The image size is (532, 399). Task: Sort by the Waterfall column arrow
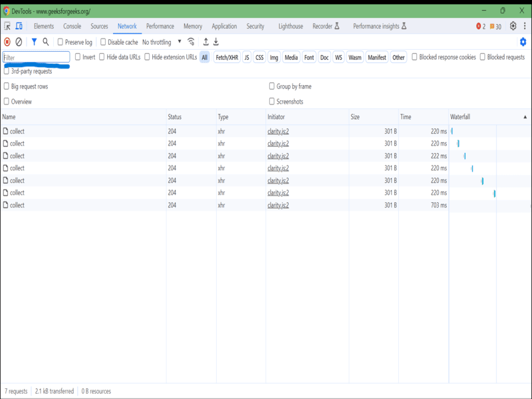click(525, 117)
